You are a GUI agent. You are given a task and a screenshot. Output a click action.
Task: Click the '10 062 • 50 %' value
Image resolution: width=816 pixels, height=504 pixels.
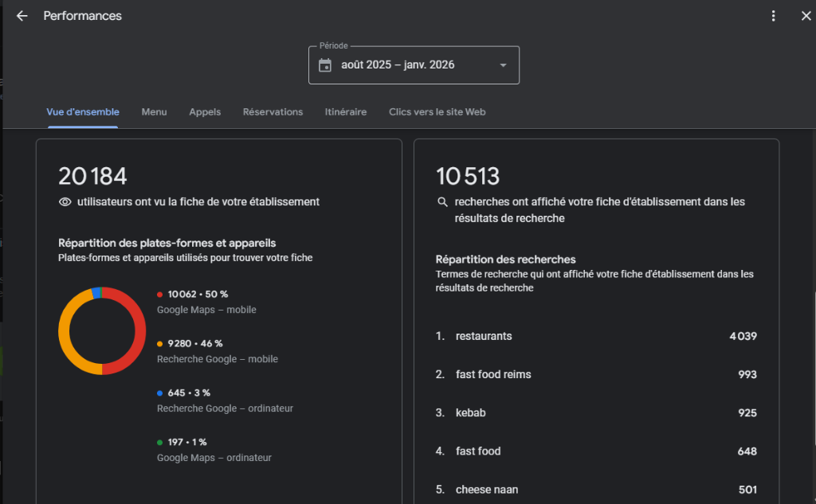click(198, 295)
